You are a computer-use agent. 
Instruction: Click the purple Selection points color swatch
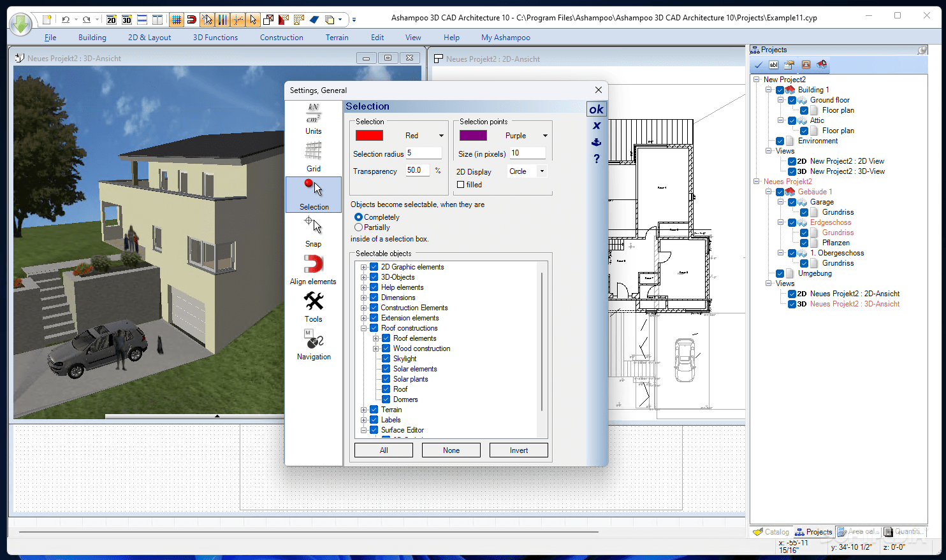pyautogui.click(x=473, y=136)
